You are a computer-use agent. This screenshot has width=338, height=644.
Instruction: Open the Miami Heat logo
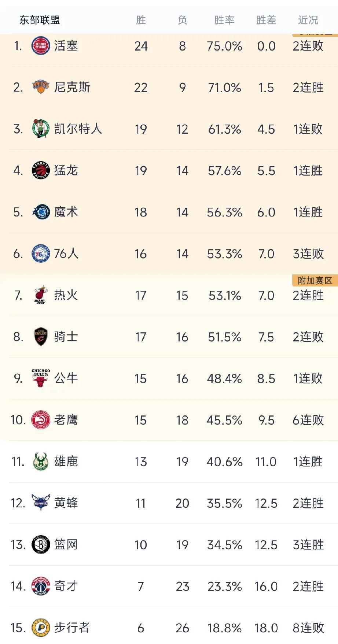pyautogui.click(x=41, y=295)
